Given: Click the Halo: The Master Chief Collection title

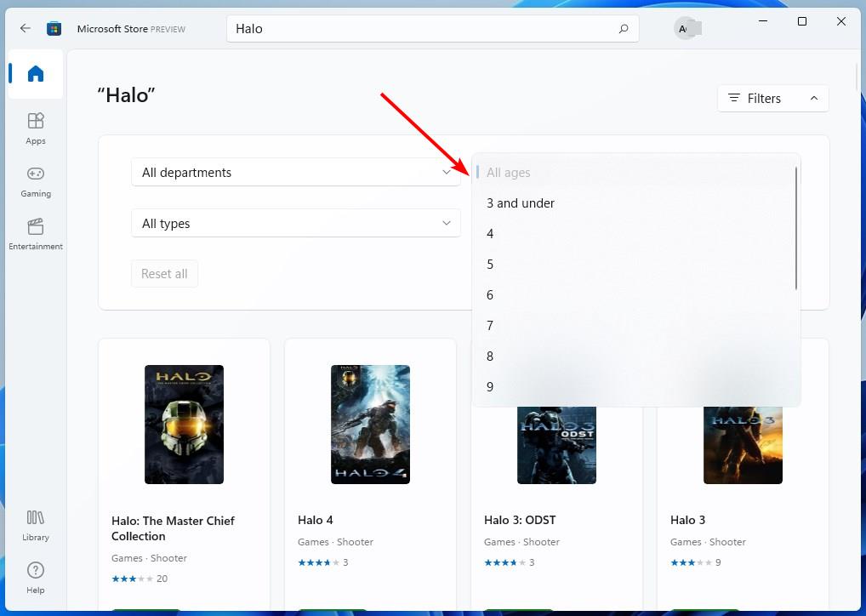Looking at the screenshot, I should (173, 528).
